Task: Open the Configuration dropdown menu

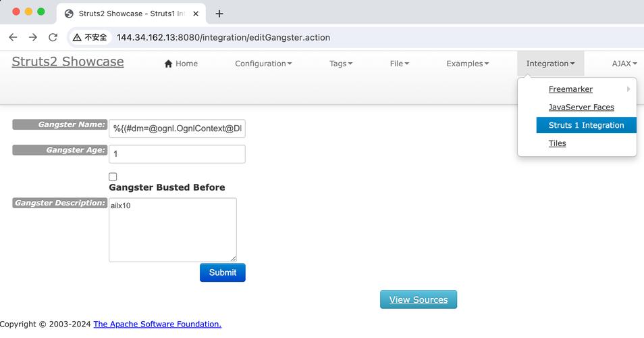Action: [263, 64]
